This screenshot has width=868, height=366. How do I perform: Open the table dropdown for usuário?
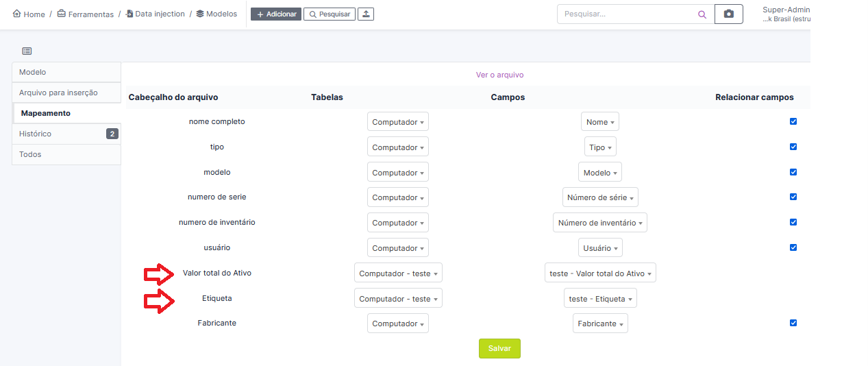pyautogui.click(x=398, y=248)
